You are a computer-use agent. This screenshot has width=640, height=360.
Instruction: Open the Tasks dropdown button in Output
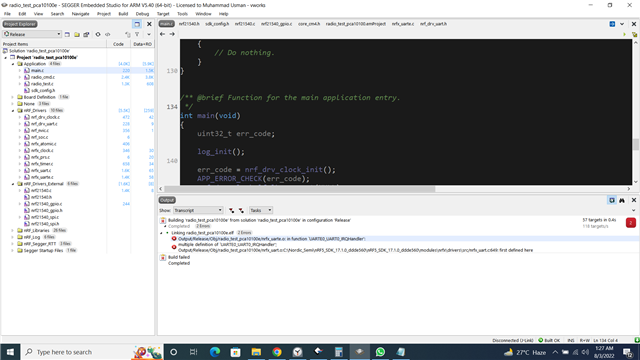(260, 210)
